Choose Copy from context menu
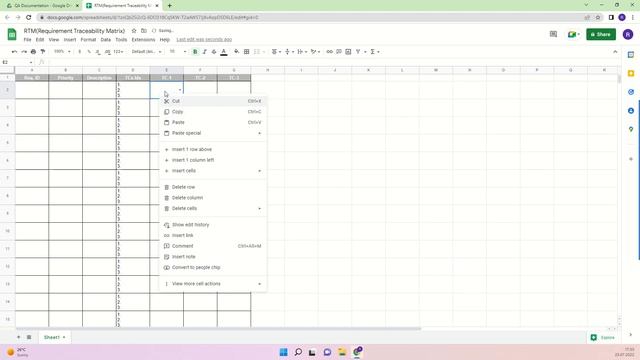The height and width of the screenshot is (360, 640). click(x=213, y=111)
